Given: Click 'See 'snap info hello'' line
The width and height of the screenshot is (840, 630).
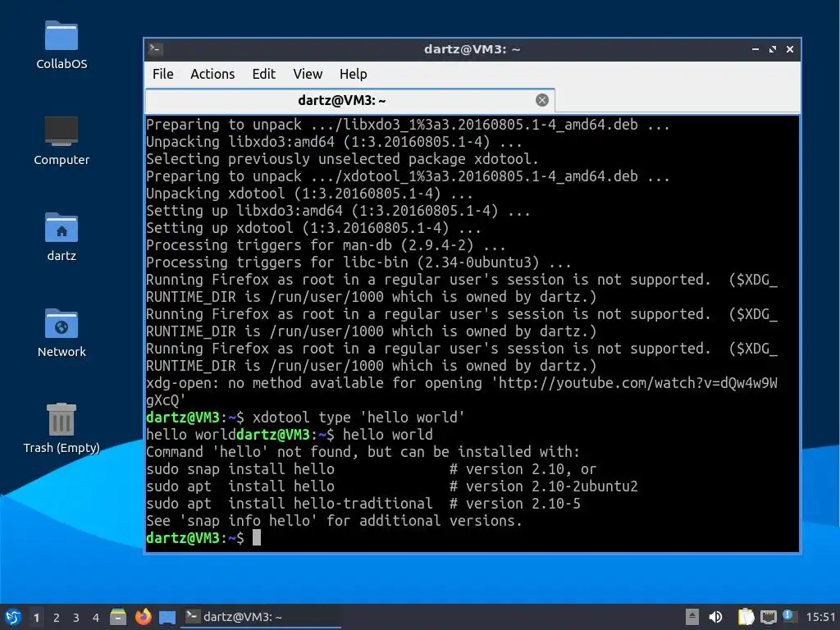Looking at the screenshot, I should click(x=334, y=520).
